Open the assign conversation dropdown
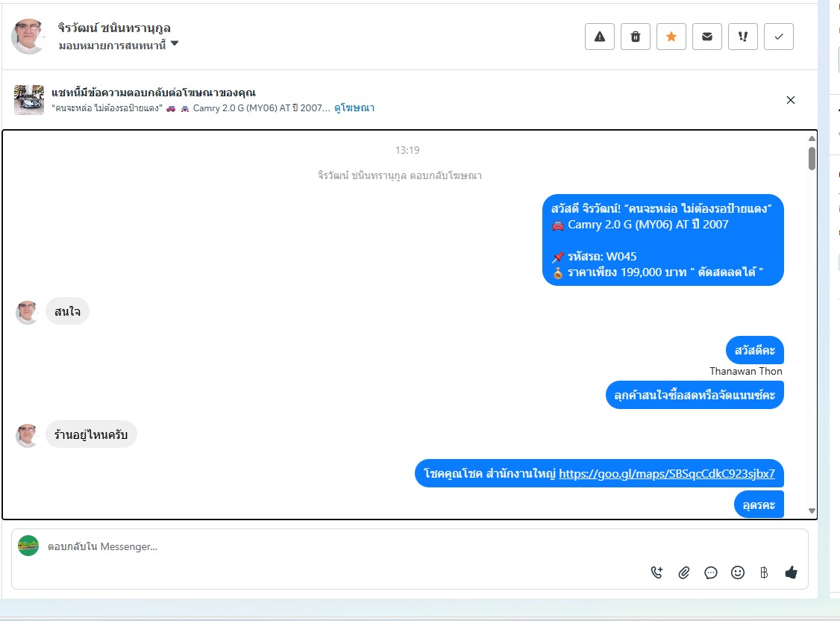Viewport: 840px width, 621px height. (119, 45)
